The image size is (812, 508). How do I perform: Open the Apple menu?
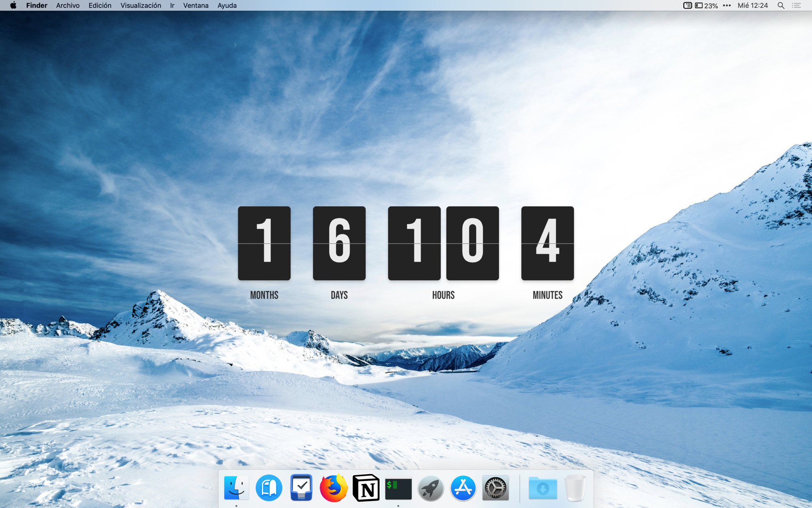click(x=13, y=5)
